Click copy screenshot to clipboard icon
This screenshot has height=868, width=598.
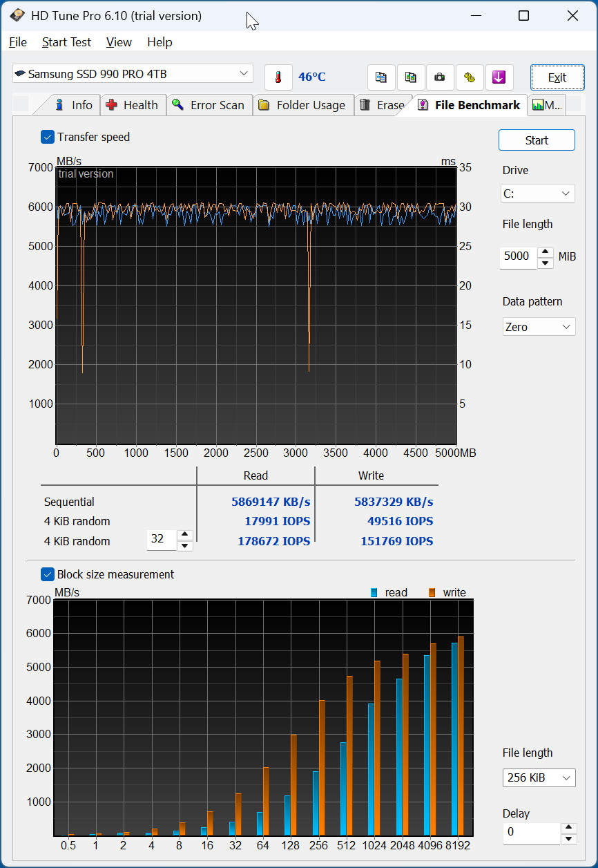pyautogui.click(x=410, y=77)
